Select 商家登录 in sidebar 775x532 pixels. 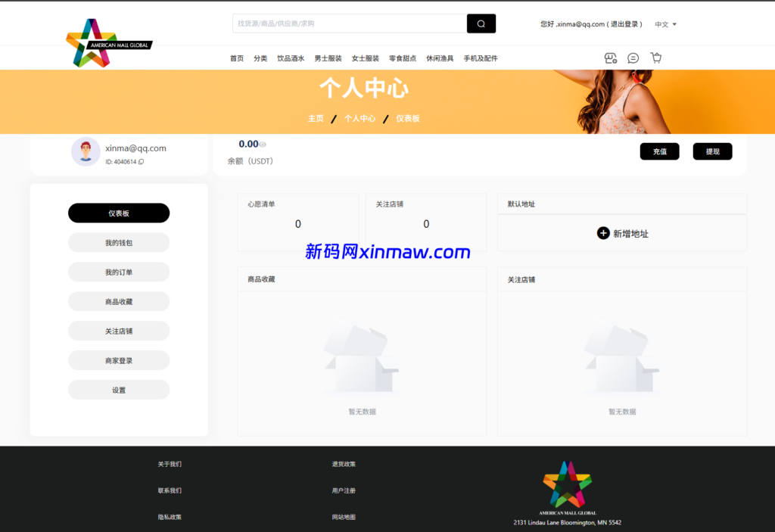coord(119,360)
